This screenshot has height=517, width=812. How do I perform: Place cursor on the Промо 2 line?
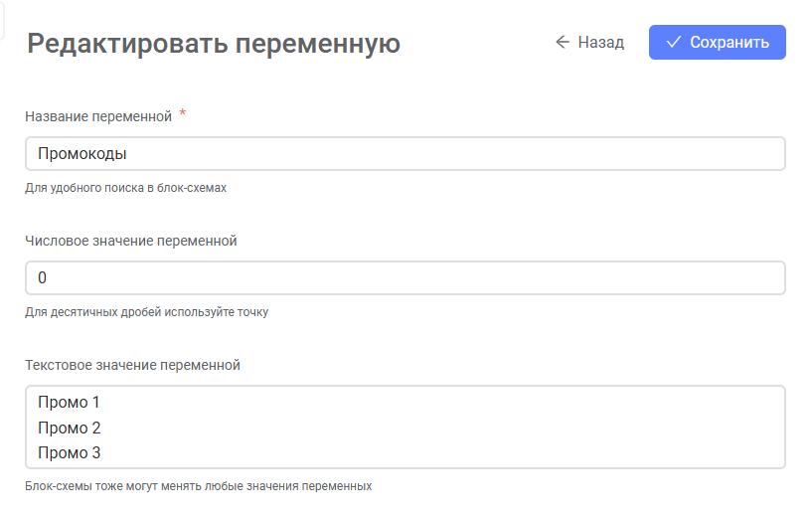pos(70,428)
